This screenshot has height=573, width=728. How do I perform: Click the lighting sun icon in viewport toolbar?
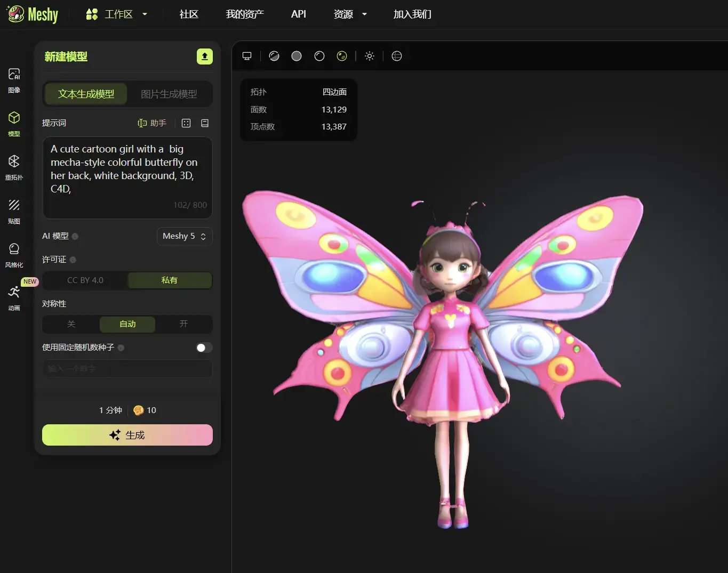[x=370, y=55]
